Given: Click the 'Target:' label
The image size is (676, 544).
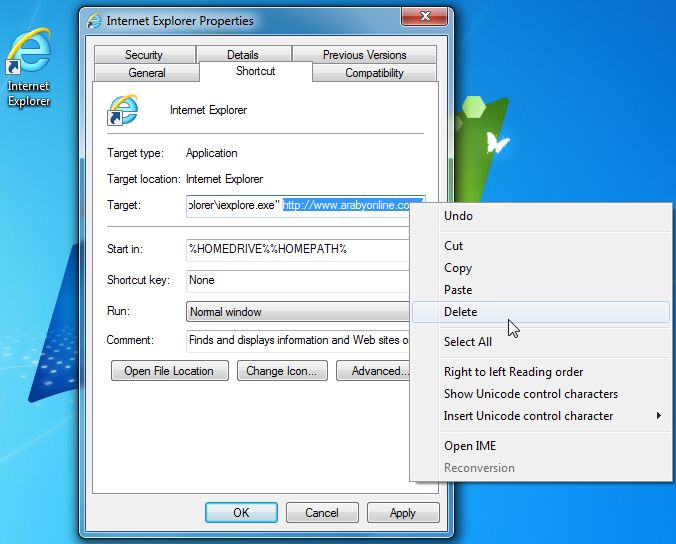Looking at the screenshot, I should 124,205.
